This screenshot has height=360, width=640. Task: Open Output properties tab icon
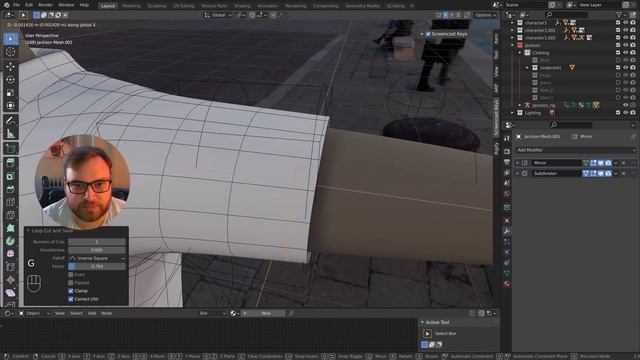[x=507, y=162]
